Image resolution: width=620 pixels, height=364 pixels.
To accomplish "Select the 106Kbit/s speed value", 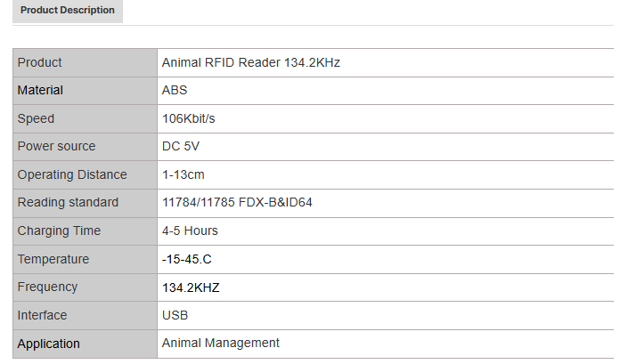I will coord(189,118).
